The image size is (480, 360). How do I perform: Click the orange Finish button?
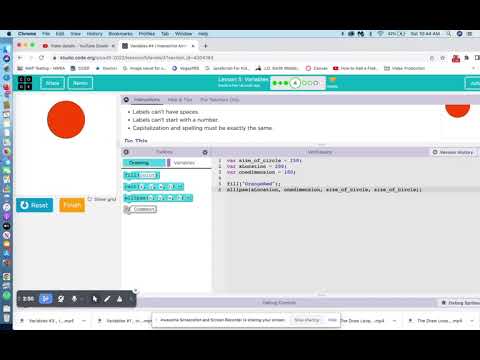click(72, 205)
